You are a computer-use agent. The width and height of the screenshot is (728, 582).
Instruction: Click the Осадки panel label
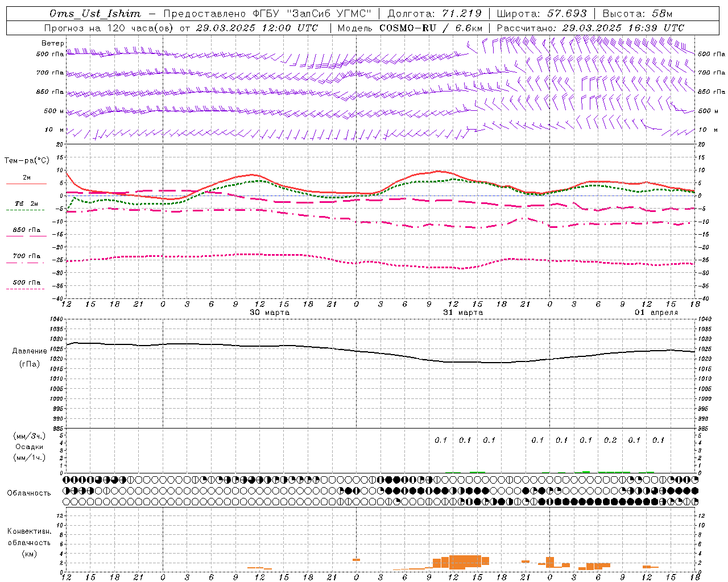[x=30, y=447]
